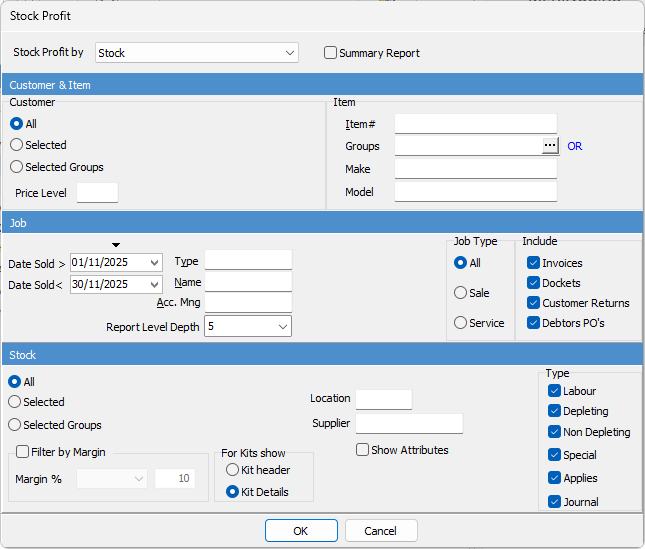Enable the Show Attributes checkbox
This screenshot has height=549, width=645.
point(362,449)
